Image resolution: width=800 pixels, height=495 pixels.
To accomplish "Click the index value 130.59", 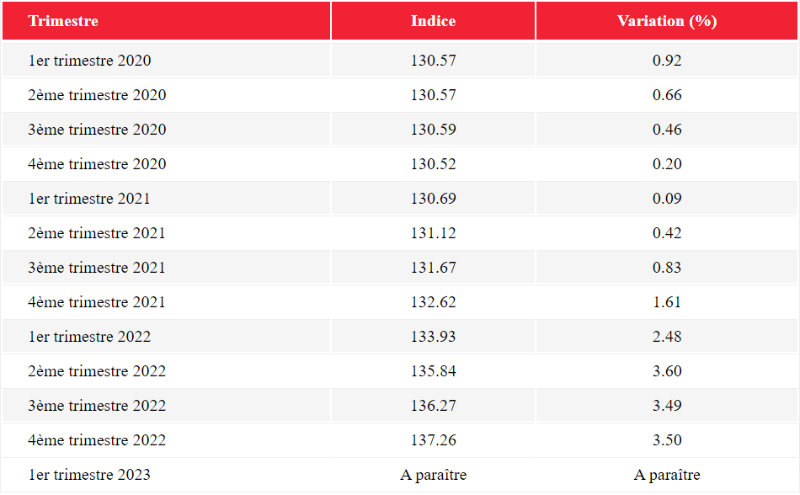I will tap(433, 130).
